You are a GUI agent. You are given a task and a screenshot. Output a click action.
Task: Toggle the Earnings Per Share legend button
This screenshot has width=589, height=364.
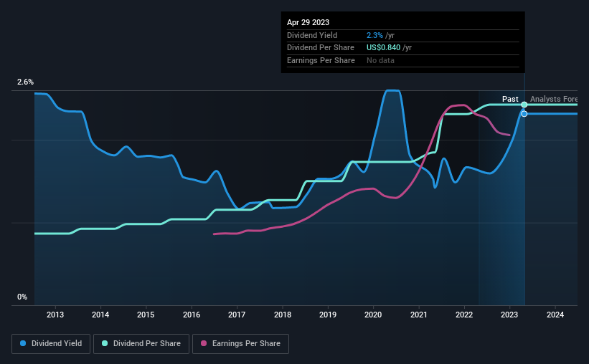click(240, 344)
